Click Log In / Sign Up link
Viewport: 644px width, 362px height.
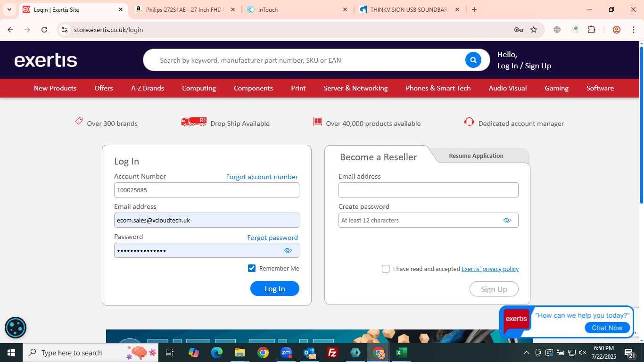[524, 66]
